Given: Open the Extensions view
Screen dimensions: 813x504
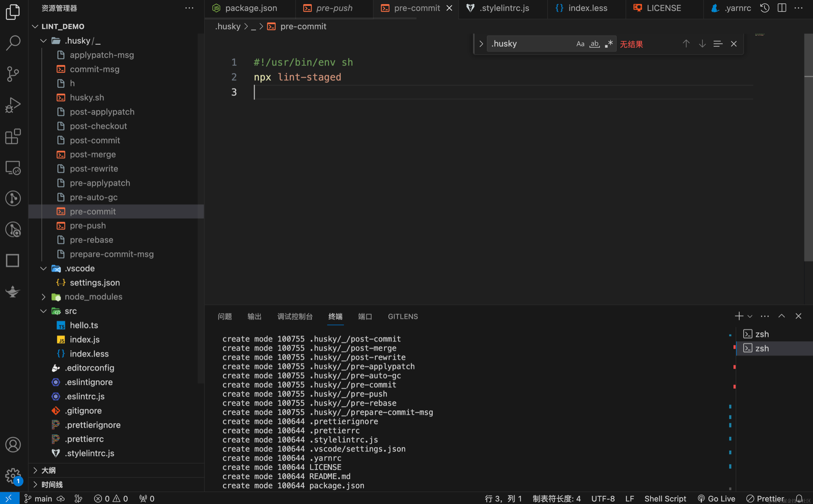Looking at the screenshot, I should [13, 136].
